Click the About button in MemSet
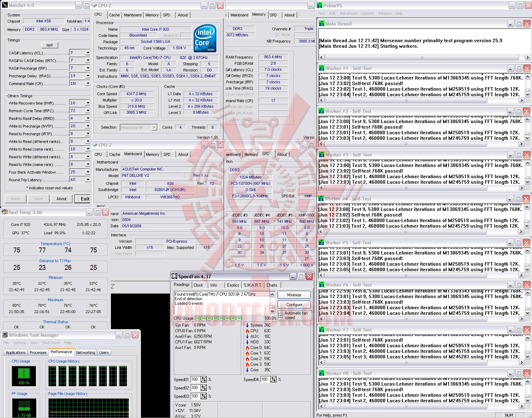Image resolution: width=532 pixels, height=418 pixels. [61, 199]
